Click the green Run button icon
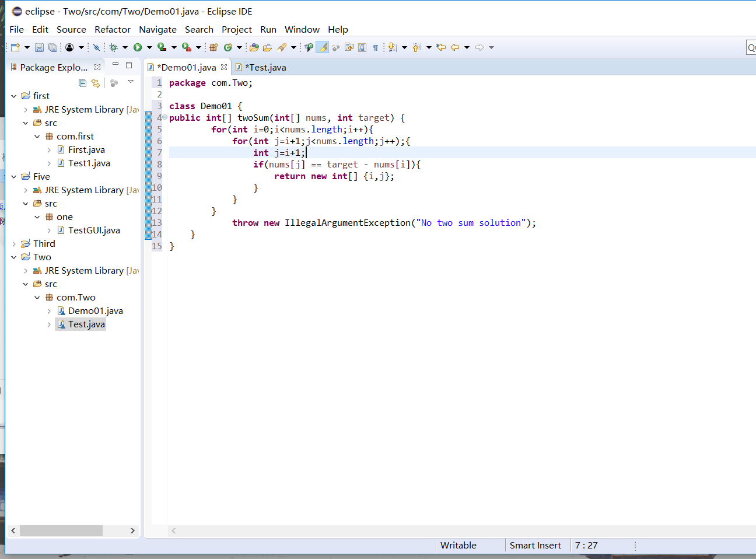The image size is (756, 559). (138, 47)
